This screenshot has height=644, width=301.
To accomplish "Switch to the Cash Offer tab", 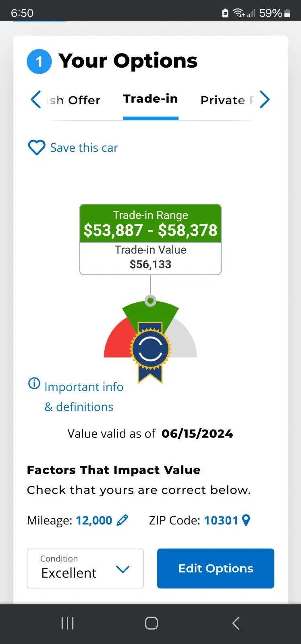I will click(x=74, y=100).
